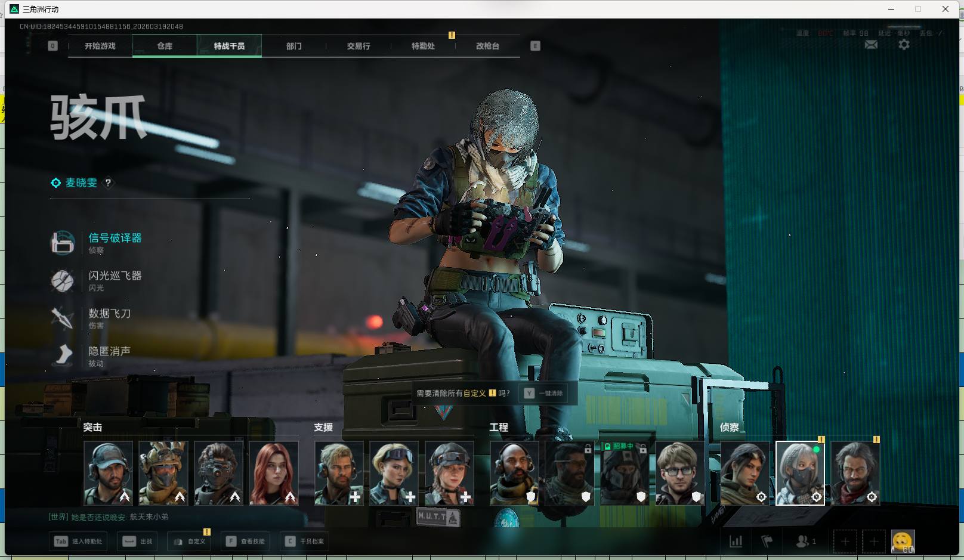The height and width of the screenshot is (560, 964).
Task: Choose the glasses-wearing engineer operator portrait
Action: click(x=679, y=473)
